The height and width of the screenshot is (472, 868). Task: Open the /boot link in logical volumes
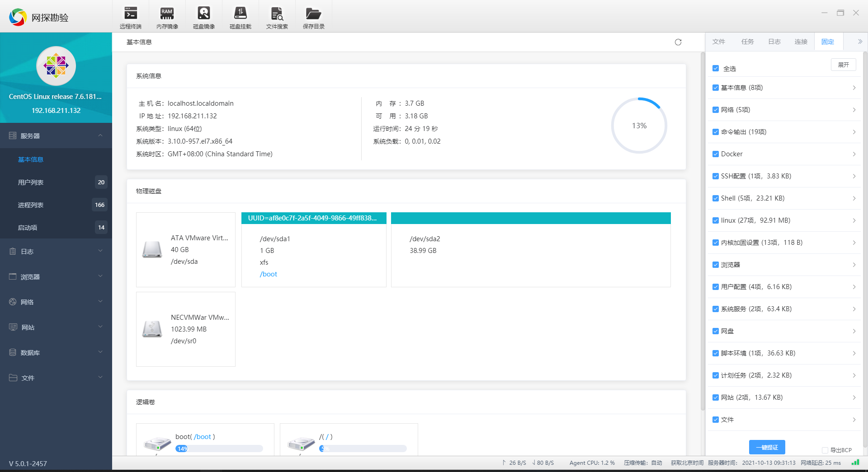click(203, 437)
